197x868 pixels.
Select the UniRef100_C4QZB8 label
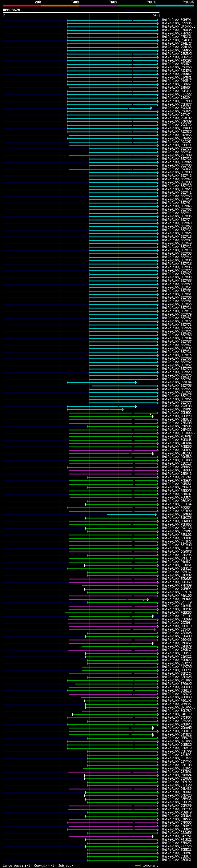[x=176, y=453]
